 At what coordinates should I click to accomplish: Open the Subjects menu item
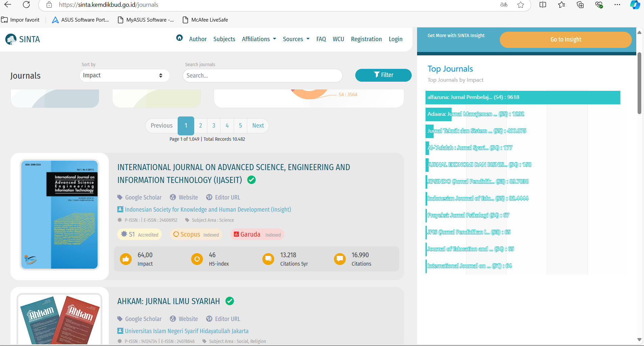click(224, 39)
